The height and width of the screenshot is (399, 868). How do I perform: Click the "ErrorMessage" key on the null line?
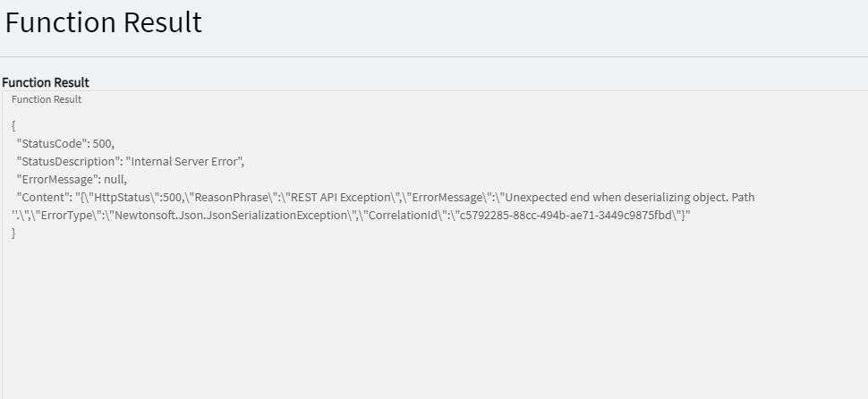(57, 179)
